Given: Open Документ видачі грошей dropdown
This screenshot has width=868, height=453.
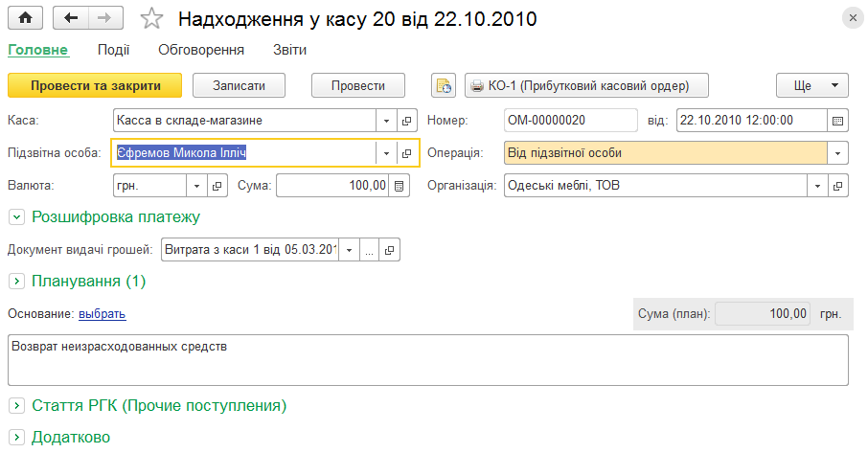Looking at the screenshot, I should tap(349, 250).
